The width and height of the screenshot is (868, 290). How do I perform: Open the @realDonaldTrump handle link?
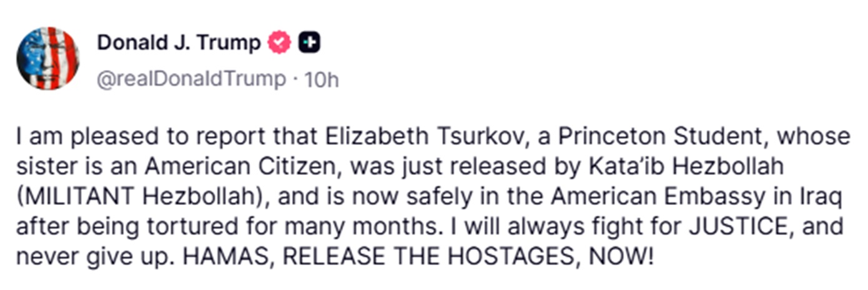(190, 79)
